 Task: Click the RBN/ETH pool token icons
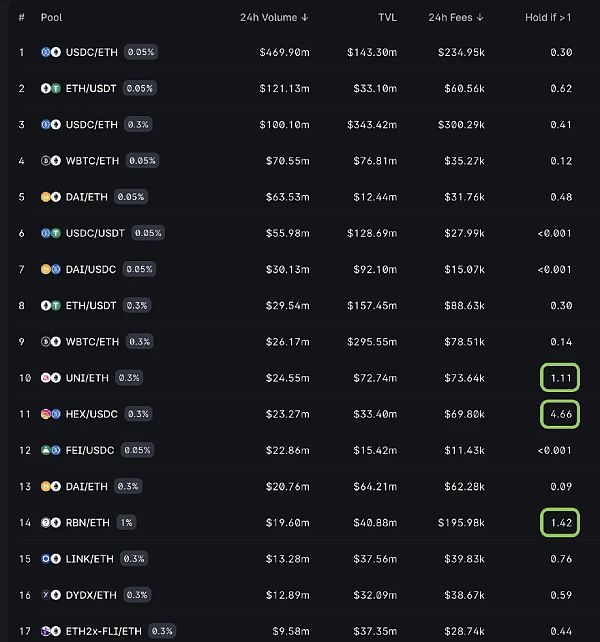[x=51, y=522]
